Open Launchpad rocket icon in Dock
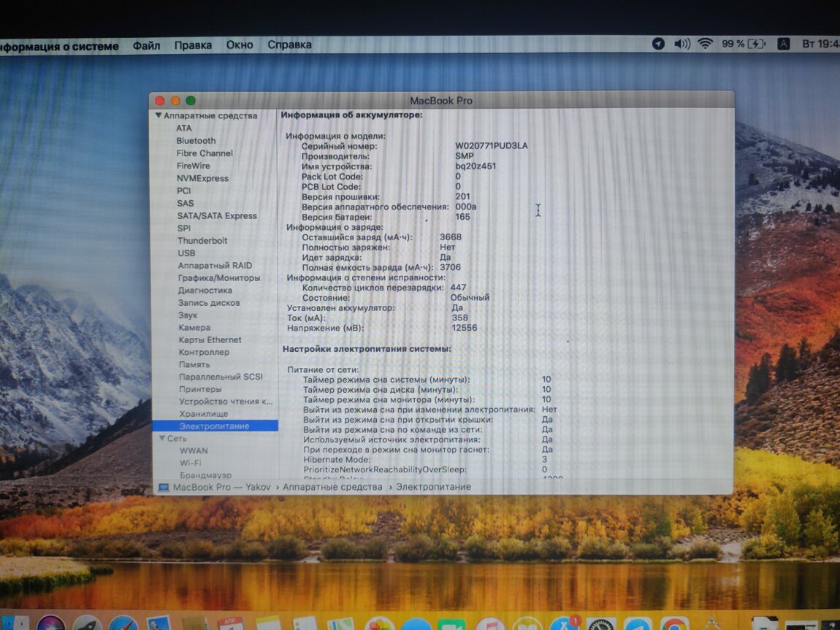The width and height of the screenshot is (840, 630). [88, 623]
